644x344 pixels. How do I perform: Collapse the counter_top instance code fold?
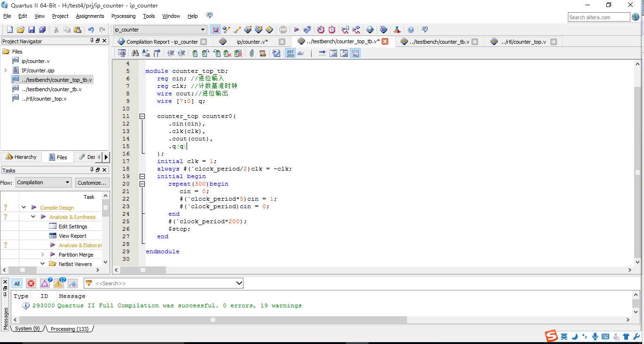click(x=142, y=116)
